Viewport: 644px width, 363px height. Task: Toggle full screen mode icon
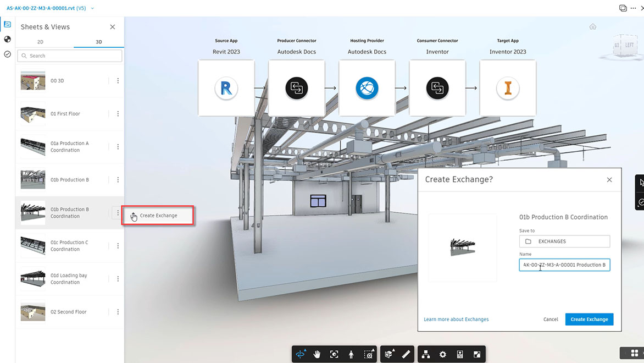click(x=477, y=354)
